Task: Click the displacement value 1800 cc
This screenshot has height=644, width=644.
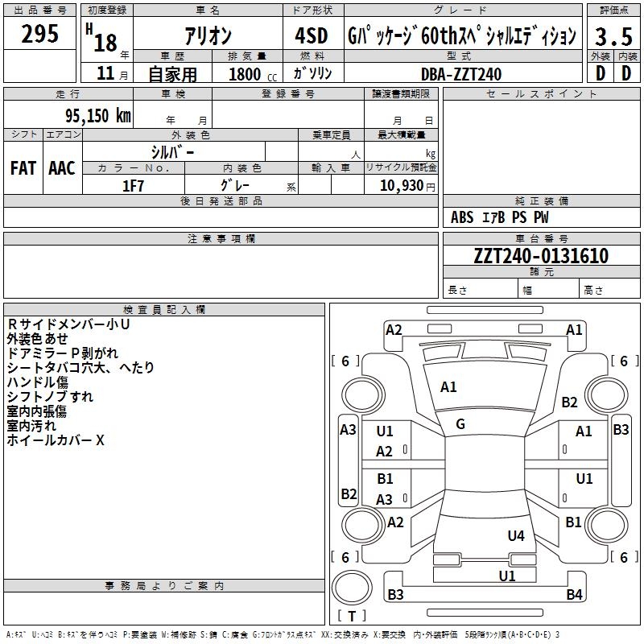Action: click(253, 74)
